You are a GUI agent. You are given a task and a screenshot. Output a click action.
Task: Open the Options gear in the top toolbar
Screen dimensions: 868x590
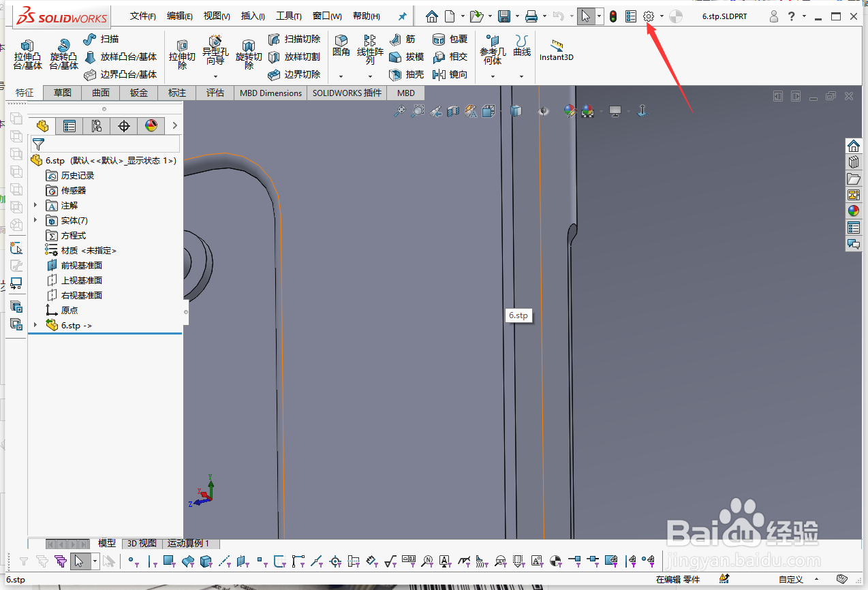tap(649, 16)
